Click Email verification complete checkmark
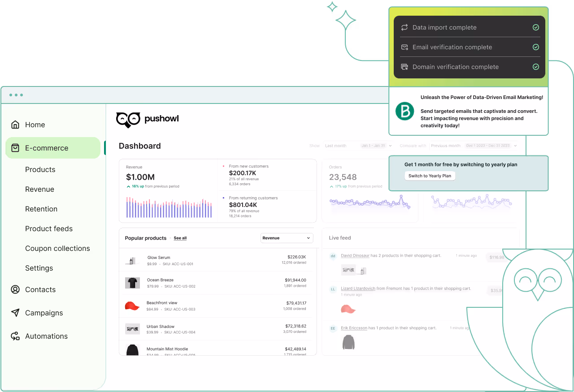 point(535,47)
